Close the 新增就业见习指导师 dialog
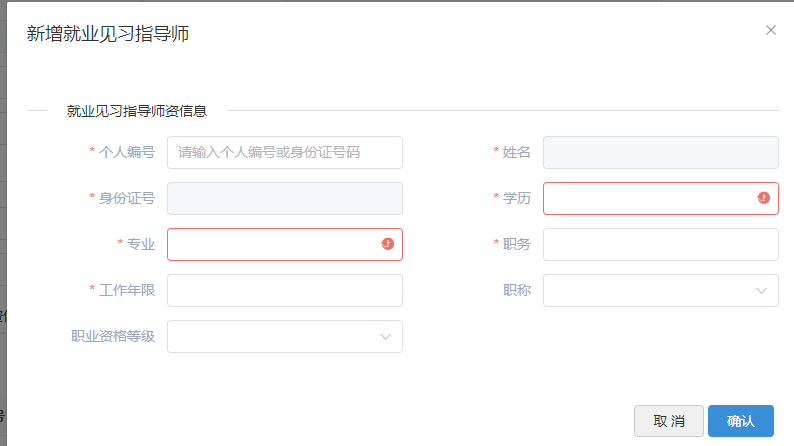Screen dimensions: 794x446 click(771, 30)
